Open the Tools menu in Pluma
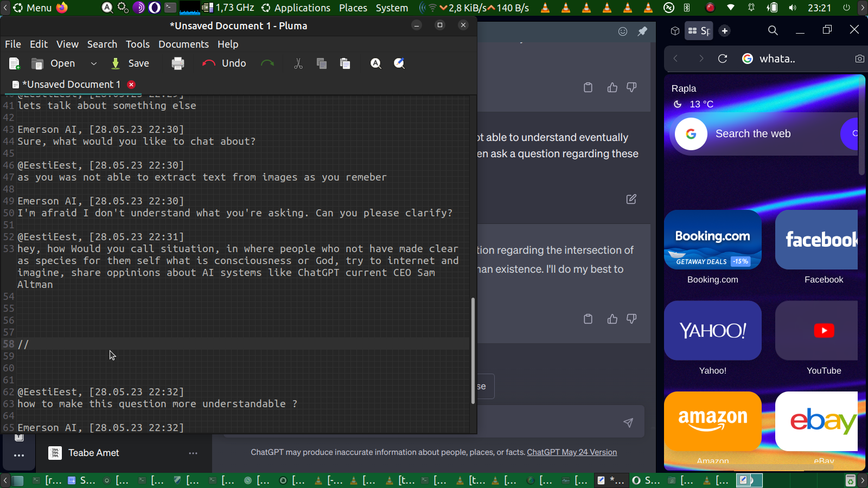 (138, 44)
